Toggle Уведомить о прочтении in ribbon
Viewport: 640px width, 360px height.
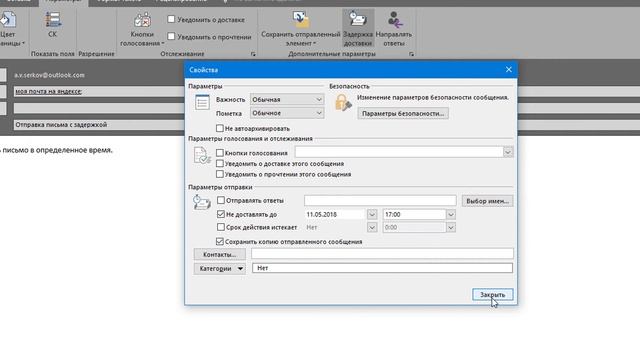click(x=171, y=36)
